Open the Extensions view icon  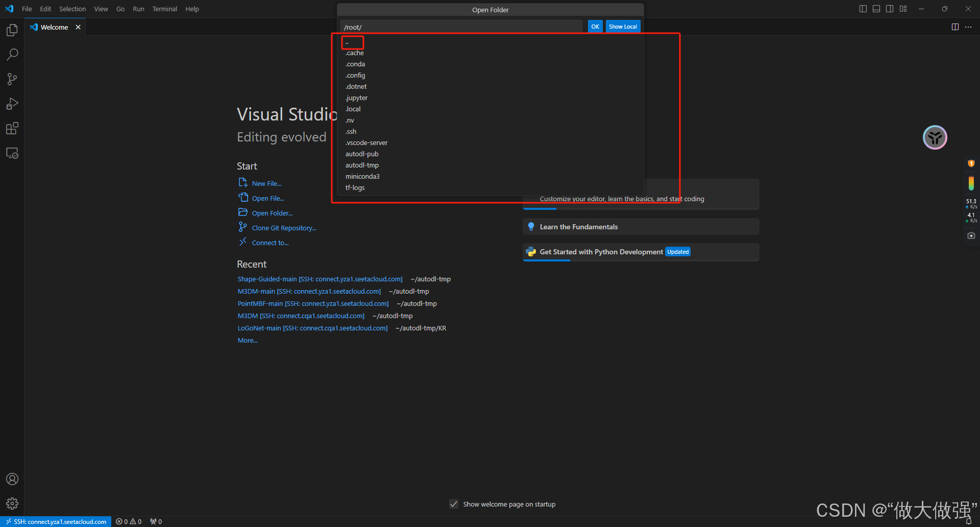coord(12,128)
